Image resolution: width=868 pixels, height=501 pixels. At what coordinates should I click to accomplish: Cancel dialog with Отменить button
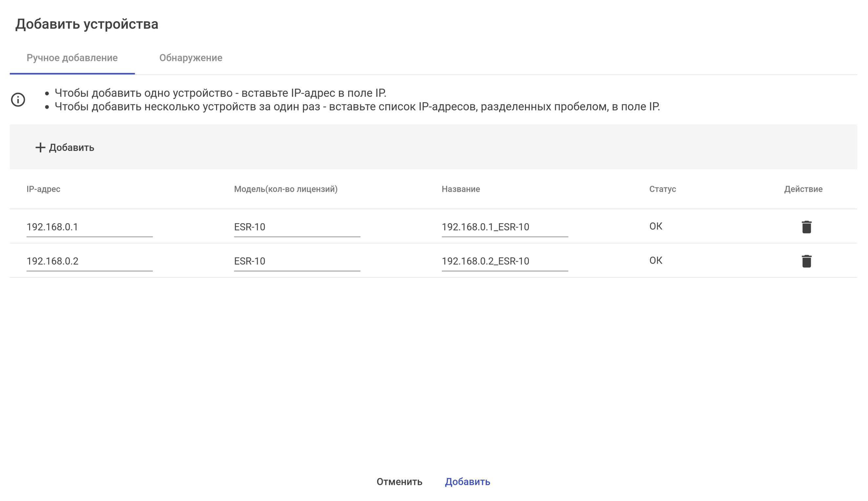tap(399, 482)
